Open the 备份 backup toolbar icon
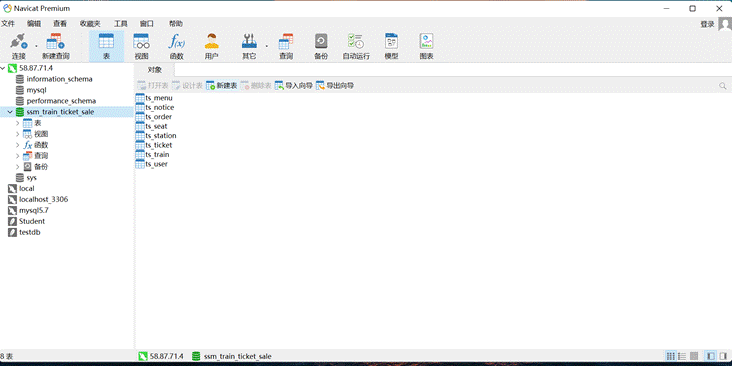The width and height of the screenshot is (732, 366). click(x=321, y=47)
